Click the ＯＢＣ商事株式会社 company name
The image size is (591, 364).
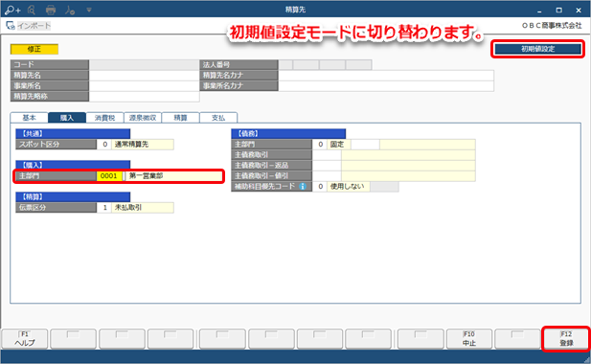click(552, 26)
